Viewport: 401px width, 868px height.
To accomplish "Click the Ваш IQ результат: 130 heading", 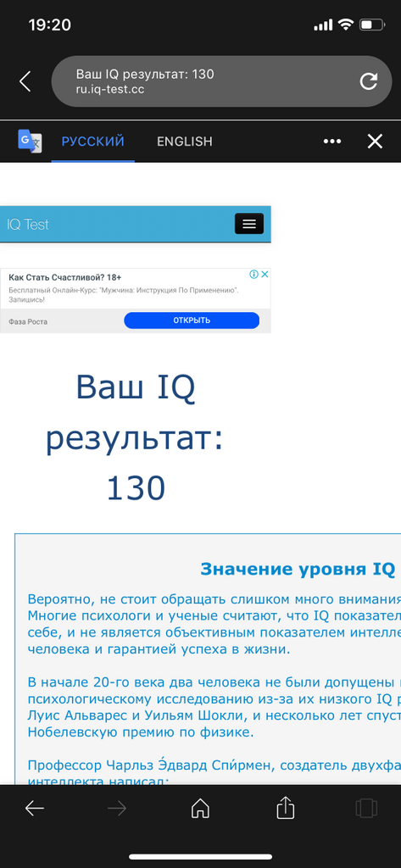I will [x=135, y=438].
